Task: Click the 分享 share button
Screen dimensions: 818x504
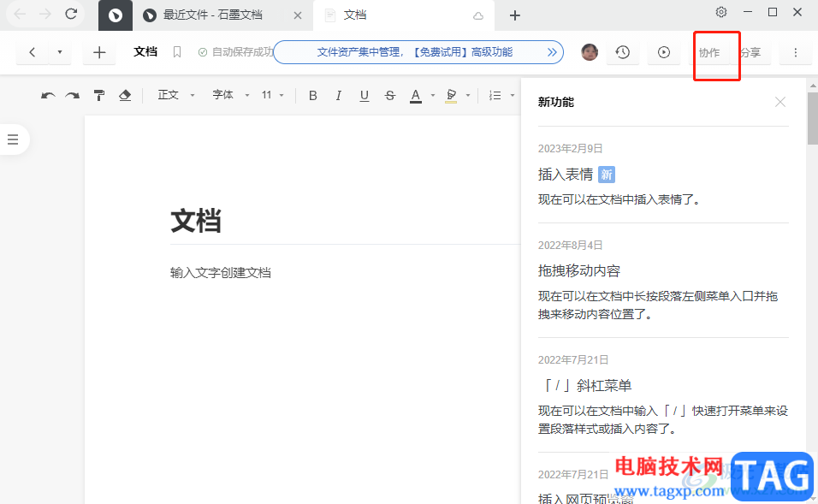Action: click(751, 53)
